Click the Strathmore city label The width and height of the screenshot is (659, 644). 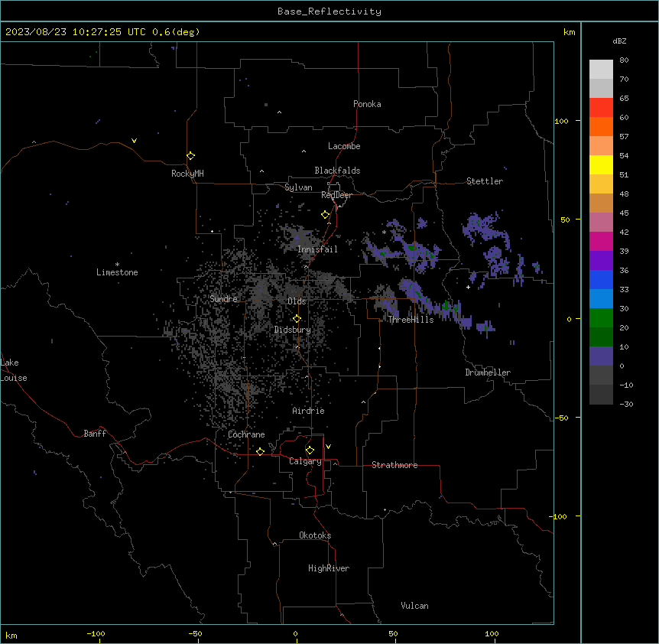(x=394, y=465)
